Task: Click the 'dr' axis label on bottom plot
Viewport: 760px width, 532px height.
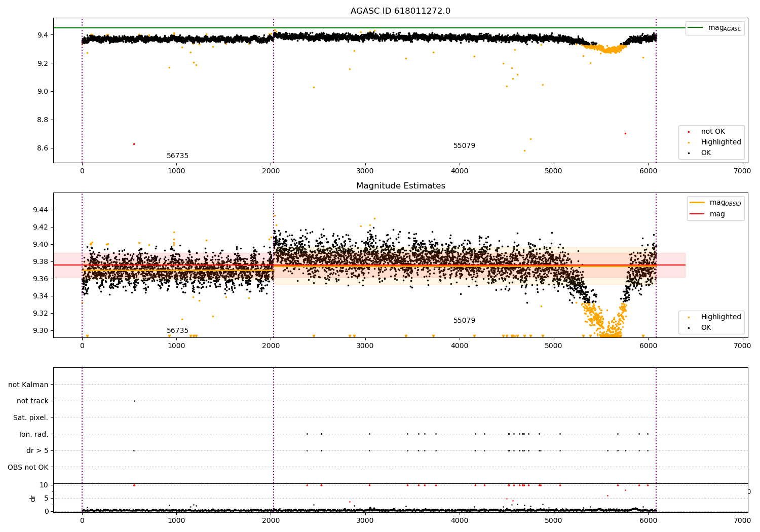Action: click(x=33, y=498)
